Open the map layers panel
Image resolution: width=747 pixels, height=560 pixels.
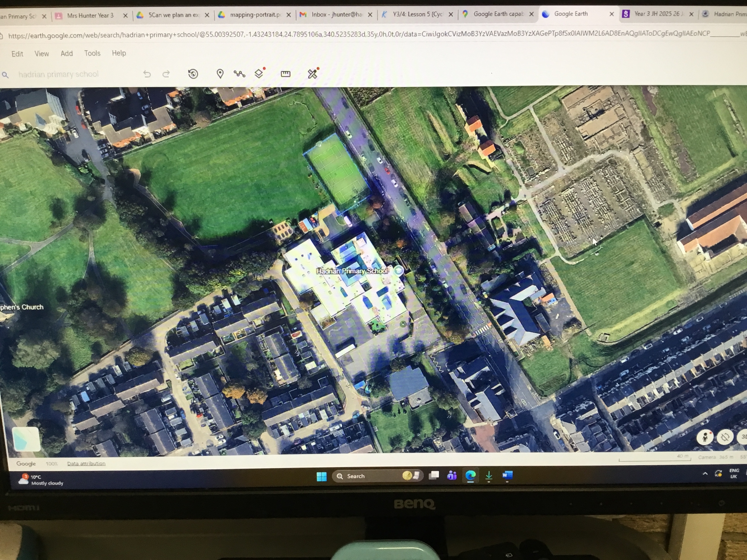(x=259, y=74)
